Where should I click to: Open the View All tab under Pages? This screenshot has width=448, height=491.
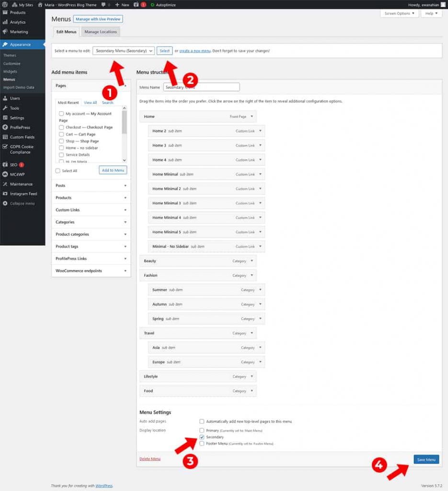click(x=91, y=102)
